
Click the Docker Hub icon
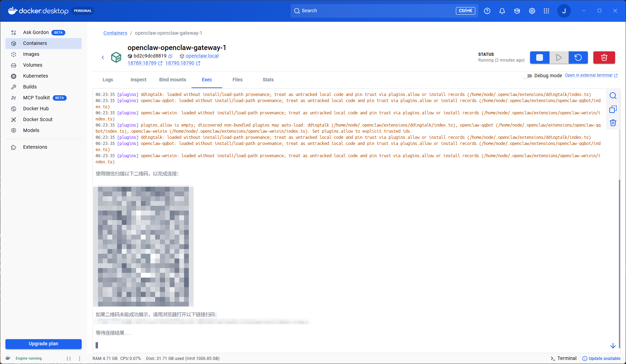coord(14,109)
